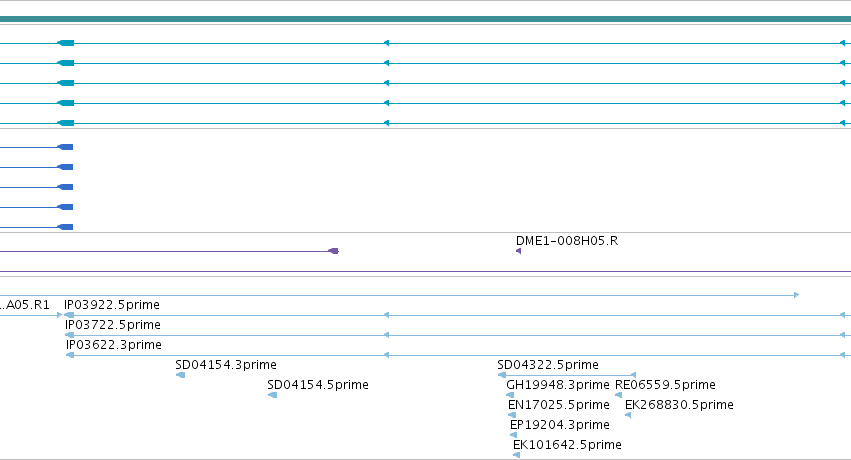The width and height of the screenshot is (851, 460).
Task: Select the EP19204.3prime label
Action: (x=560, y=425)
